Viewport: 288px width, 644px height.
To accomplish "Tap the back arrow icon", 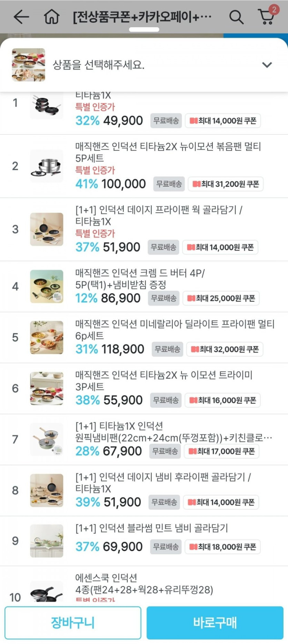I will (21, 17).
